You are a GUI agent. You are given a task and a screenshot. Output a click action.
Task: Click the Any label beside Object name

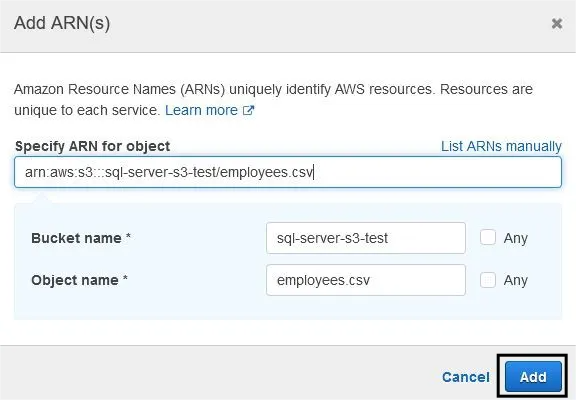coord(516,280)
